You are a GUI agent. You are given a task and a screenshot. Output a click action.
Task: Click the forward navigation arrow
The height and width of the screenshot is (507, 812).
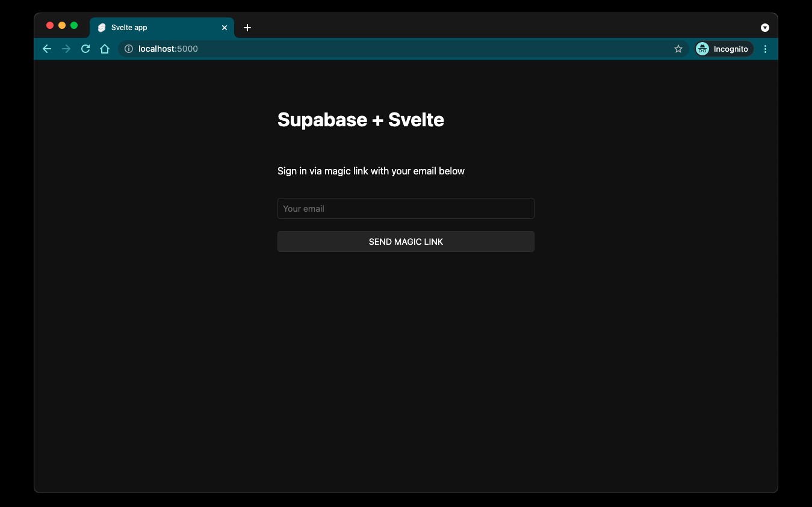pos(66,49)
